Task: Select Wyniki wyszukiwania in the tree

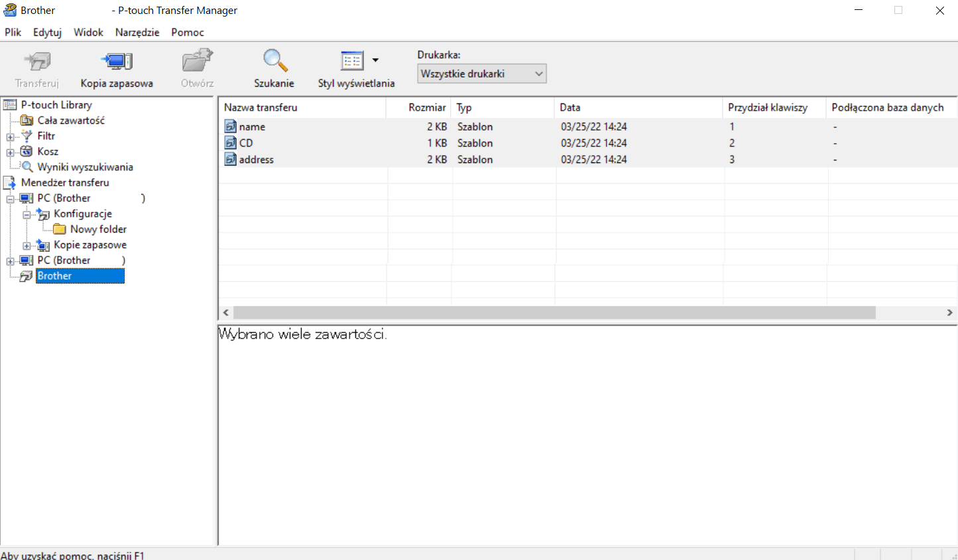Action: point(85,167)
